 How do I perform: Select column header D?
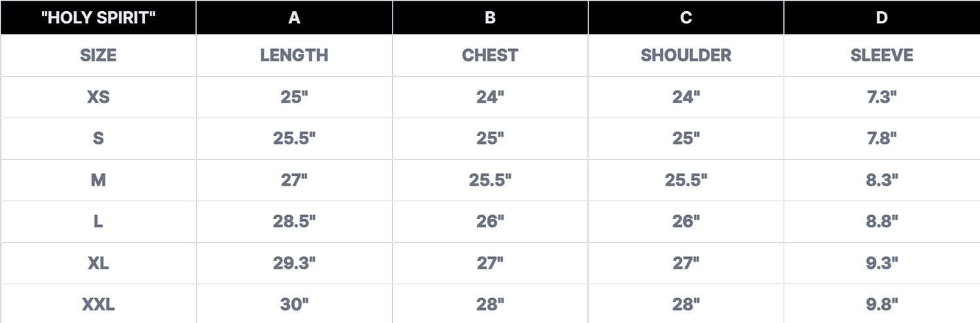pyautogui.click(x=881, y=18)
